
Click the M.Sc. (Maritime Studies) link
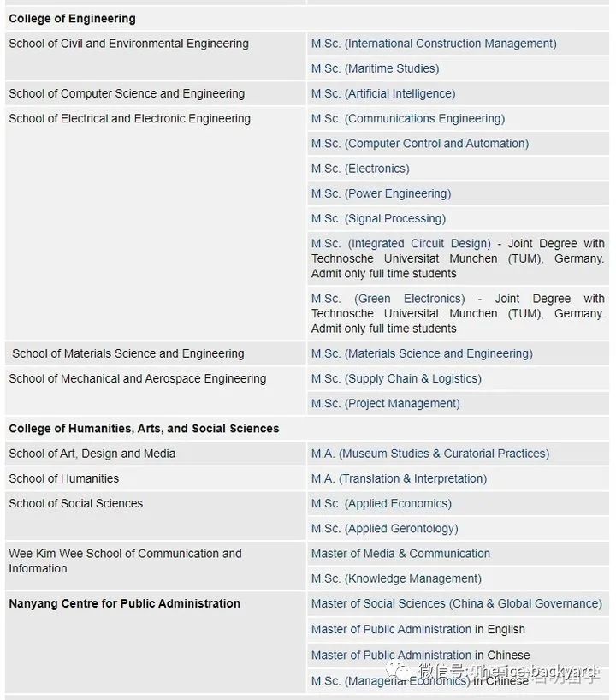pos(375,68)
